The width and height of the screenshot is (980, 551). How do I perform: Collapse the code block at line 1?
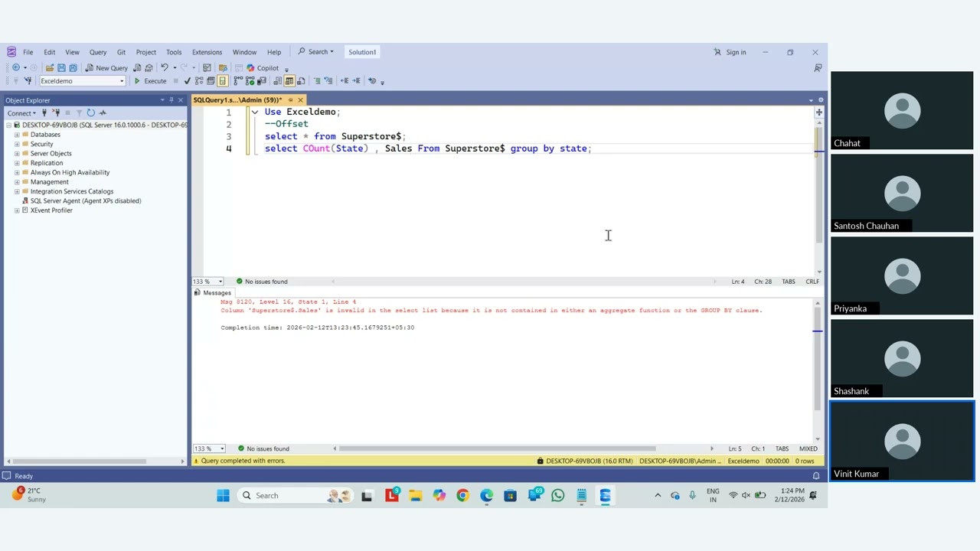point(255,112)
